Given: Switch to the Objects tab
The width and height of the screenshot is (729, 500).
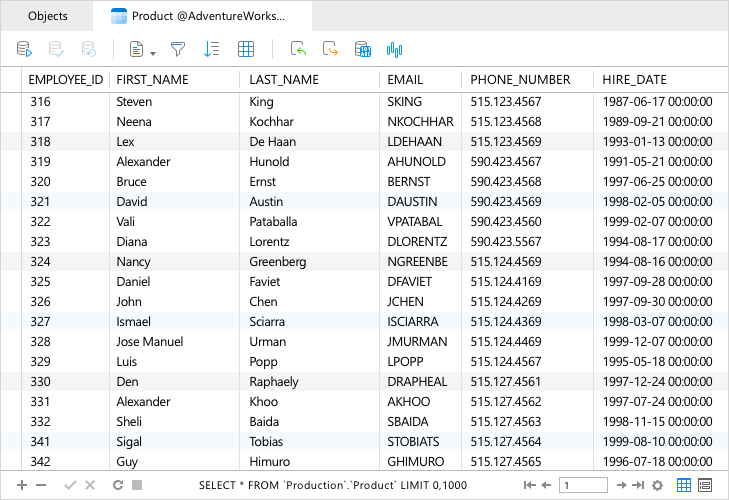Looking at the screenshot, I should [x=47, y=16].
